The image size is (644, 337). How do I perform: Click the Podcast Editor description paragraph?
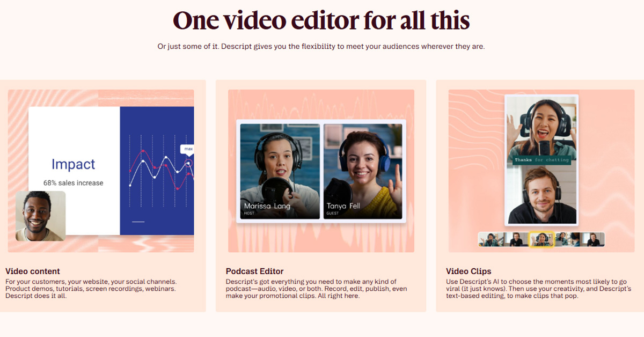click(x=317, y=289)
